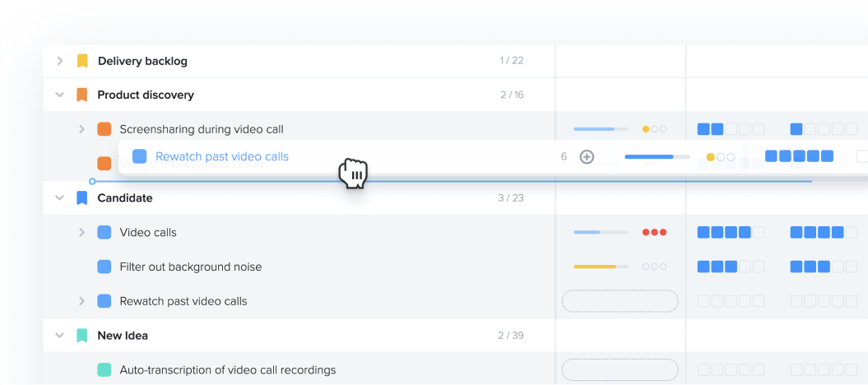Click the plus icon on dragged Rewatch row
The width and height of the screenshot is (868, 385).
pos(587,156)
